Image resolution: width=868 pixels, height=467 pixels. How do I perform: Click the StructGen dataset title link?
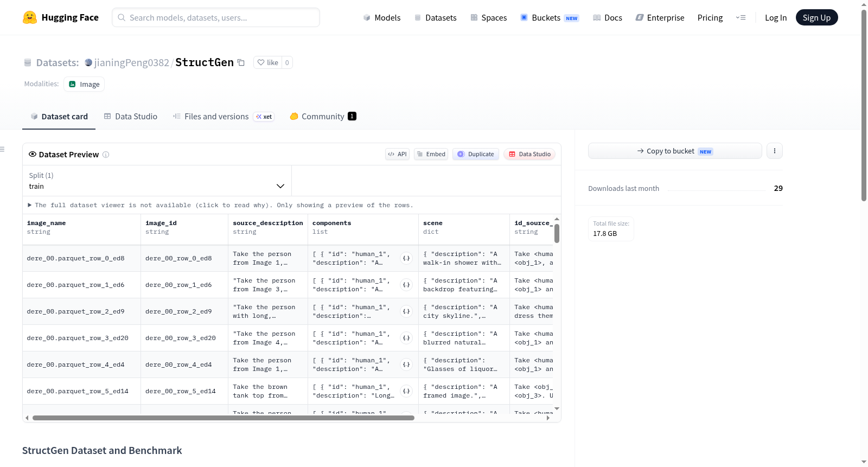(x=205, y=62)
